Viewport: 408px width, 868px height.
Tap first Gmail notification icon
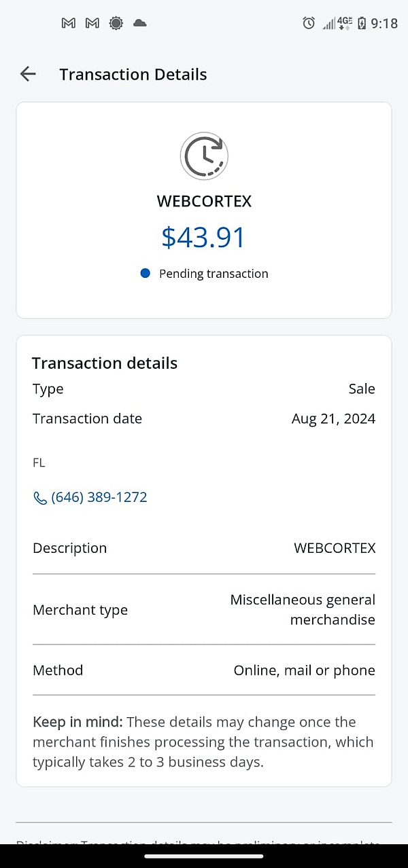[x=69, y=23]
